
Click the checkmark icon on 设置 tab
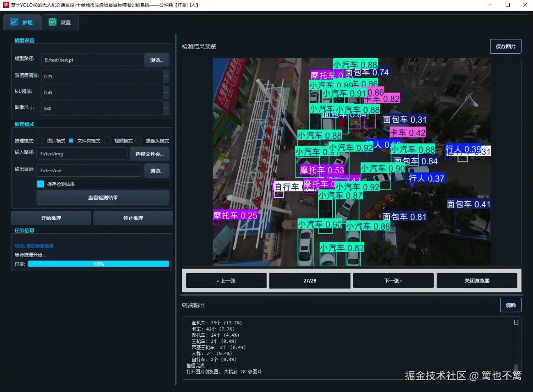point(53,22)
